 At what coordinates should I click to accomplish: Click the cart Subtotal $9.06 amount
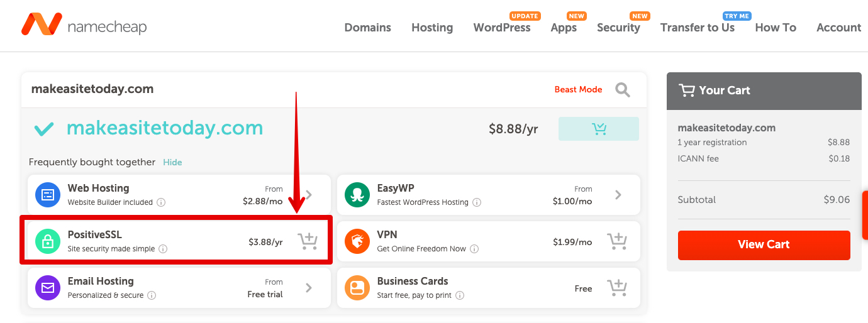coord(837,200)
